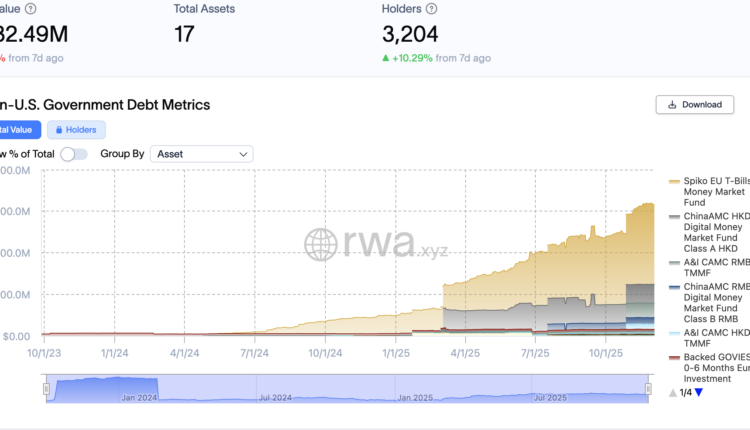
Task: Click the chevron on Group By selector
Action: coord(243,154)
